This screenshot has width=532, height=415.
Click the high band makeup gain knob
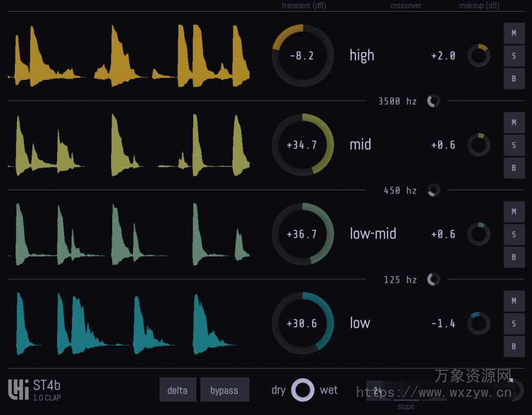coord(479,56)
